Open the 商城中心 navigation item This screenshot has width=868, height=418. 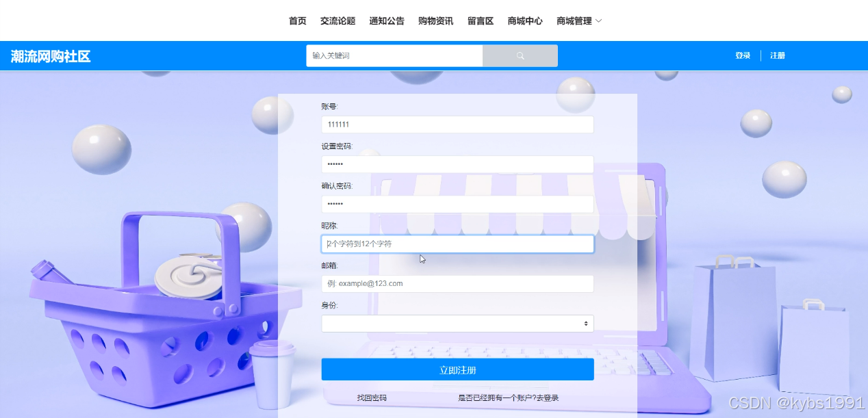click(x=525, y=21)
